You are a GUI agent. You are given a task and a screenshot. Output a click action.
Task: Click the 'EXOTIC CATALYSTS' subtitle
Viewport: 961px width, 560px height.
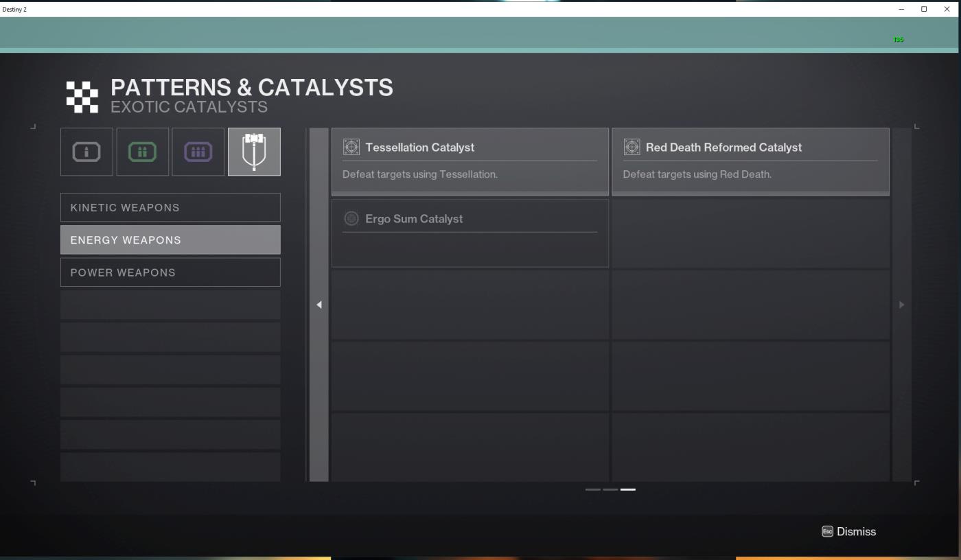[189, 107]
